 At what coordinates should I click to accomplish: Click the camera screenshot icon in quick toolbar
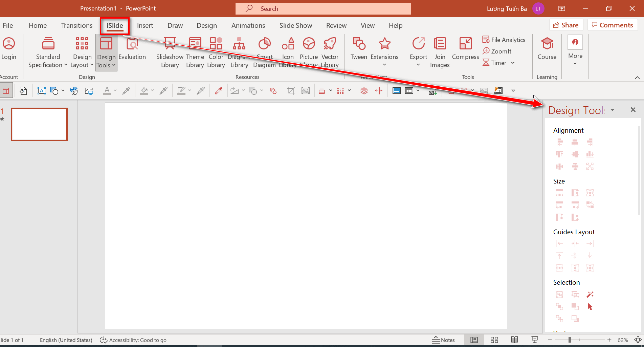432,91
